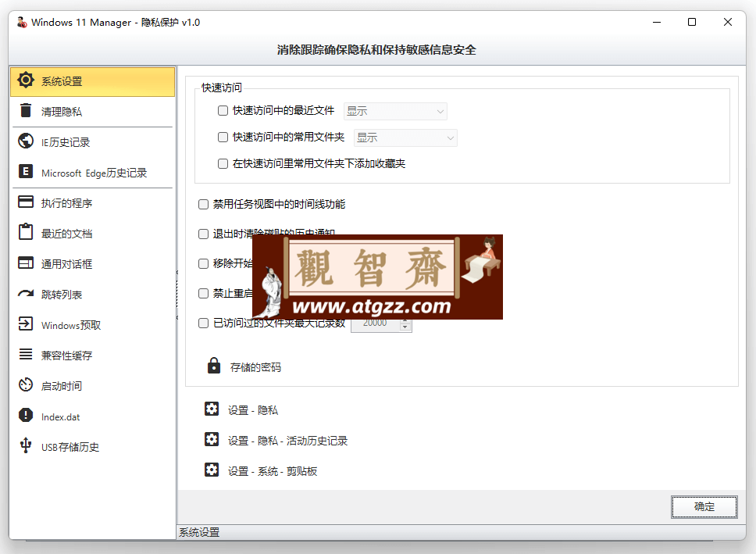Open USB存储历史 section

click(93, 446)
